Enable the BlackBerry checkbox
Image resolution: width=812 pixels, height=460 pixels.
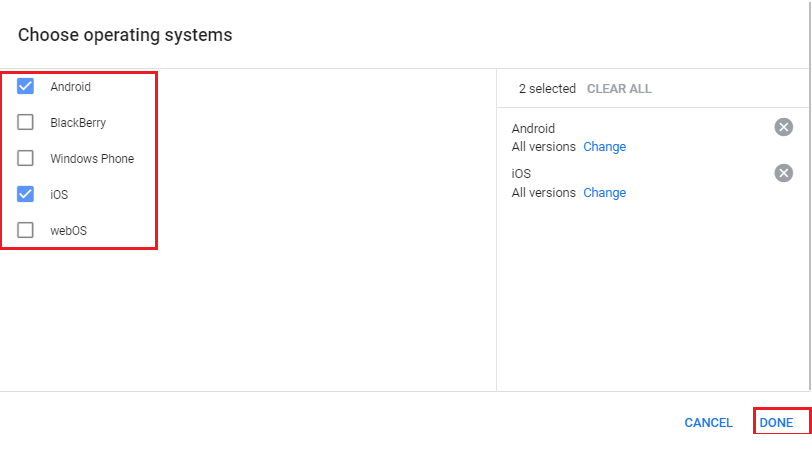coord(25,122)
